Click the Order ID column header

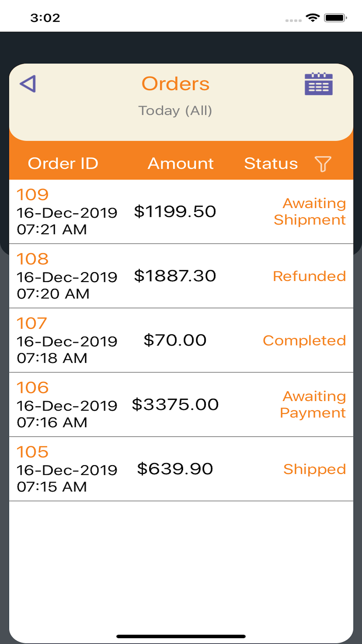tap(63, 163)
